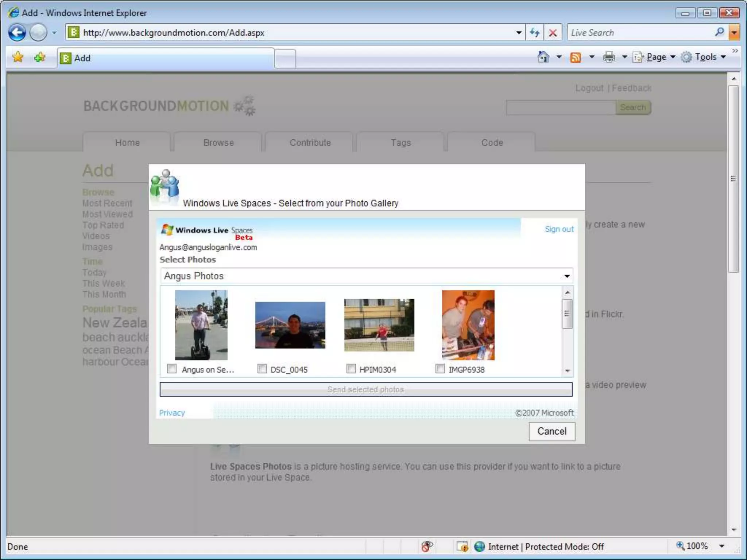Check the HPIM0304 photo checkbox

(351, 369)
